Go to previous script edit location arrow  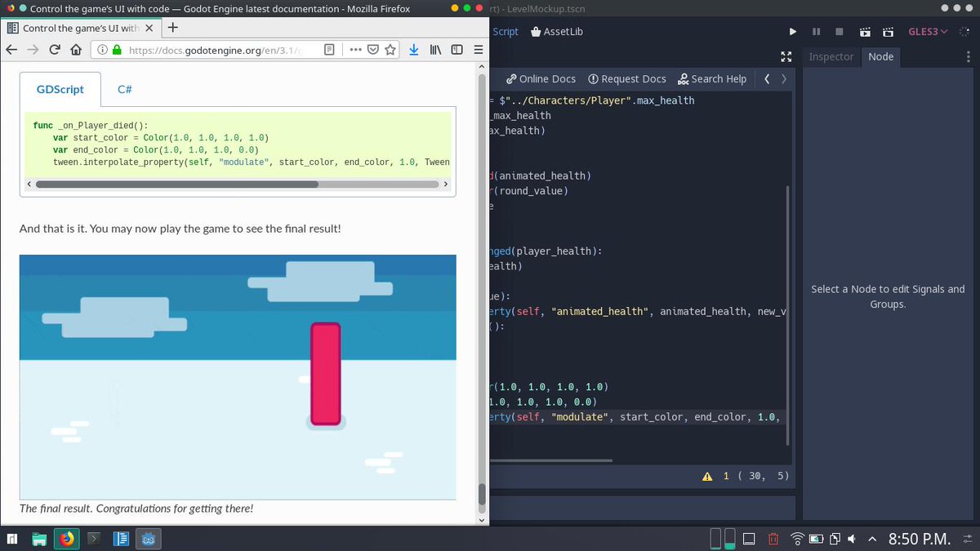click(766, 79)
